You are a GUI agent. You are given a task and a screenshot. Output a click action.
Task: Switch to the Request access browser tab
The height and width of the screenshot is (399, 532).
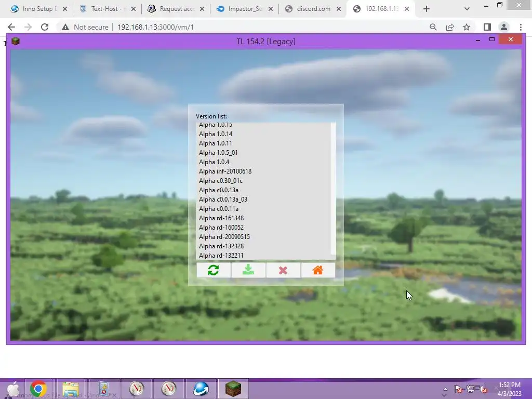coord(177,9)
